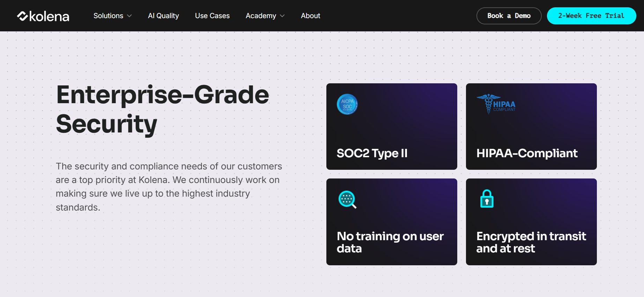The height and width of the screenshot is (297, 644).
Task: Select the SOC2 Type II card title
Action: coord(372,153)
